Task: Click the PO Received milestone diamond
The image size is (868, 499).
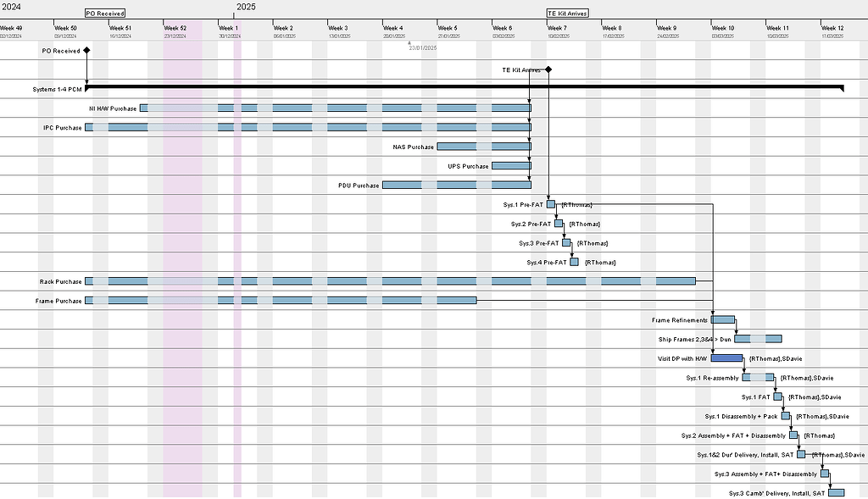Action: [87, 50]
